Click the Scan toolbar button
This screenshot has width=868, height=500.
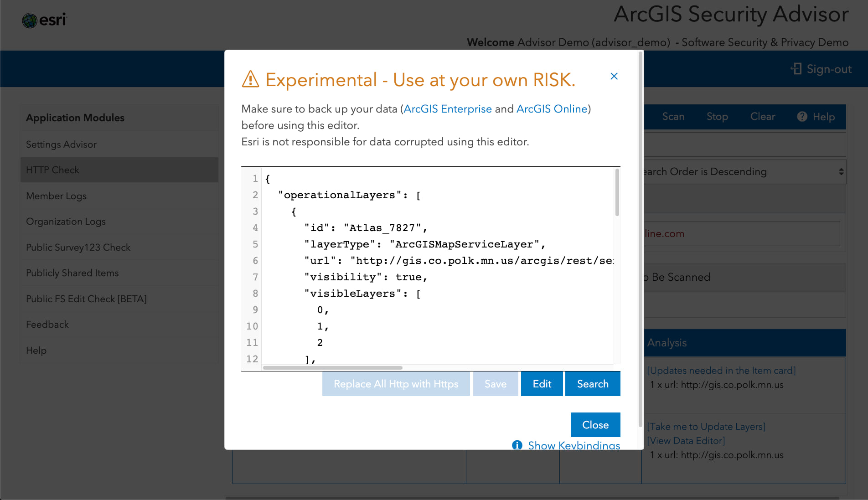click(x=673, y=117)
